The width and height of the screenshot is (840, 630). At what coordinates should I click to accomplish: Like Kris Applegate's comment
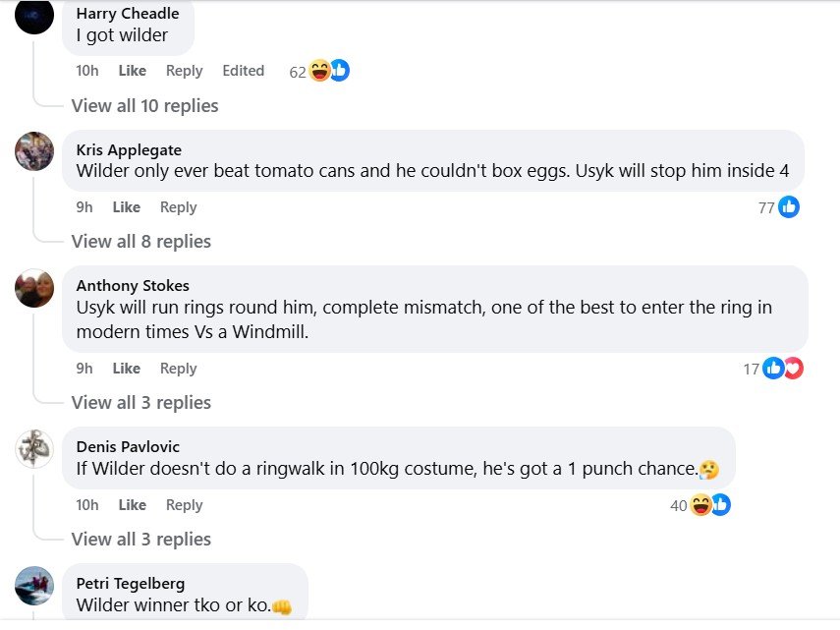click(126, 207)
